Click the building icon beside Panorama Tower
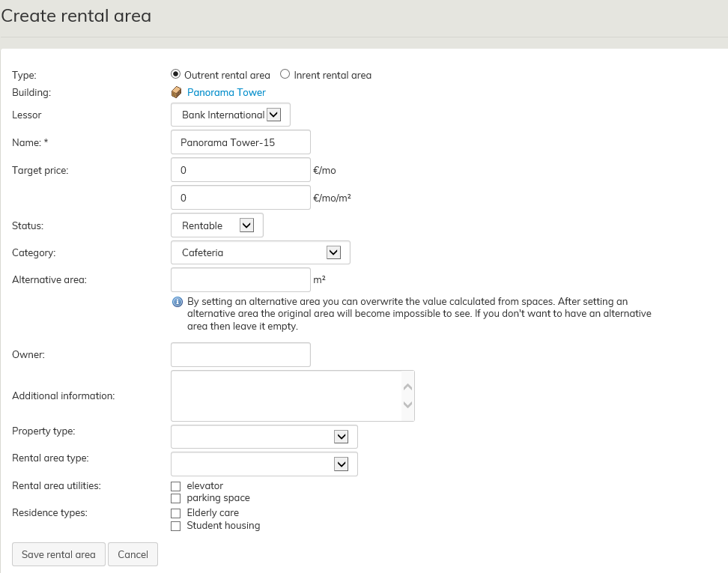 (177, 93)
